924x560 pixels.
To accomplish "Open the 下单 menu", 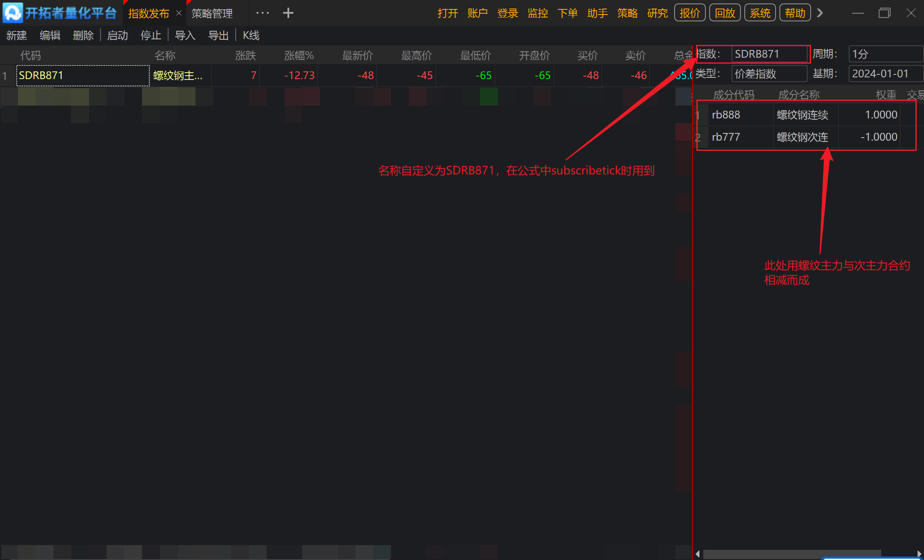I will point(568,13).
